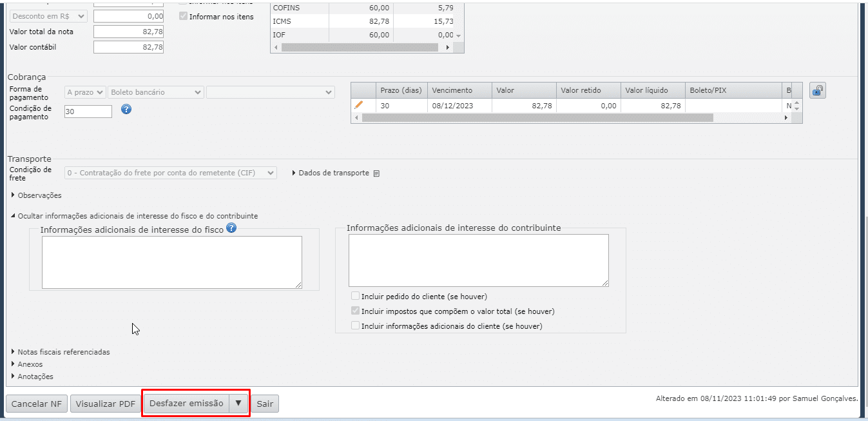Open the Desfazer emissão arrow dropdown
The height and width of the screenshot is (421, 868).
tap(238, 403)
